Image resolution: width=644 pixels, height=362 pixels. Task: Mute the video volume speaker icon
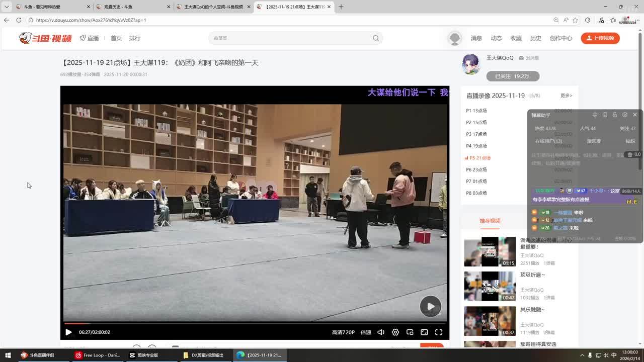pyautogui.click(x=381, y=332)
